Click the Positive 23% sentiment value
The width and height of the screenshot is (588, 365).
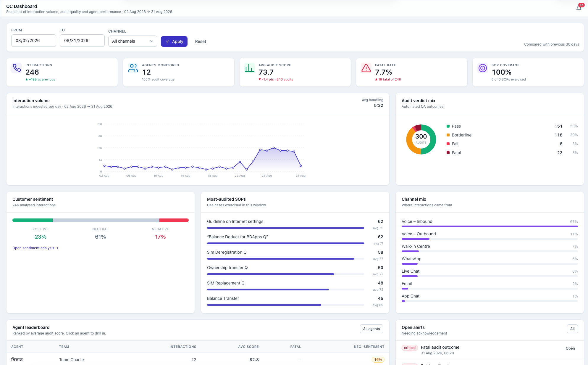(41, 237)
